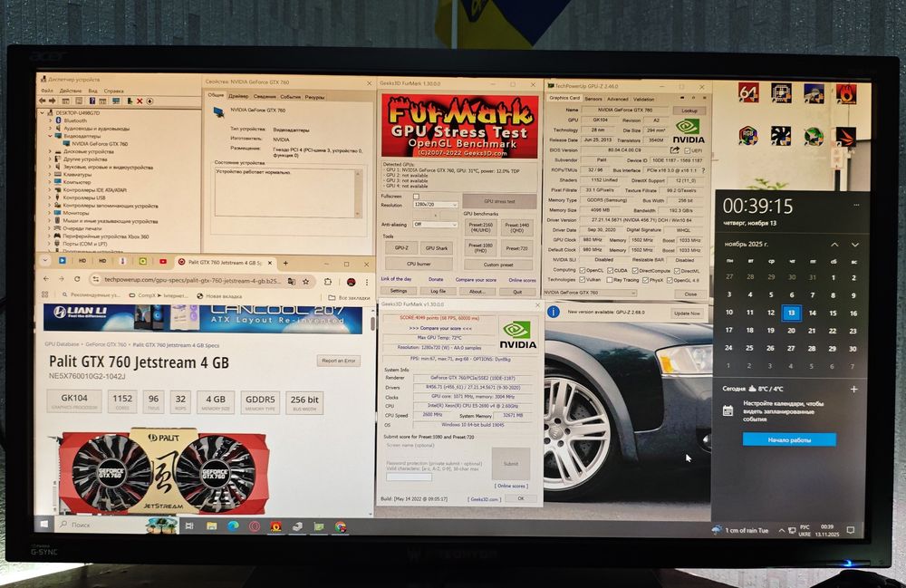Reload the TechPowerUp page

pyautogui.click(x=77, y=279)
